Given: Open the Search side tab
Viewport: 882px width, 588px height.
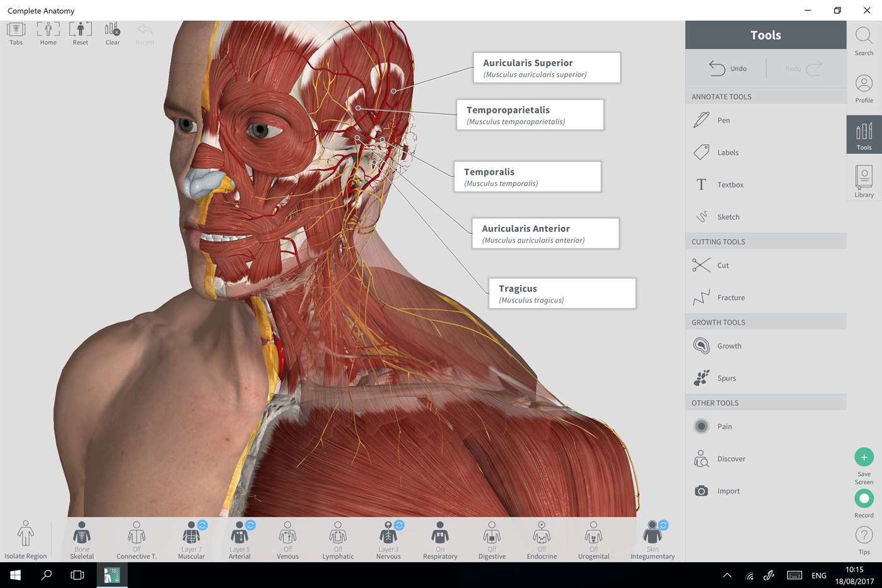Looking at the screenshot, I should (864, 42).
